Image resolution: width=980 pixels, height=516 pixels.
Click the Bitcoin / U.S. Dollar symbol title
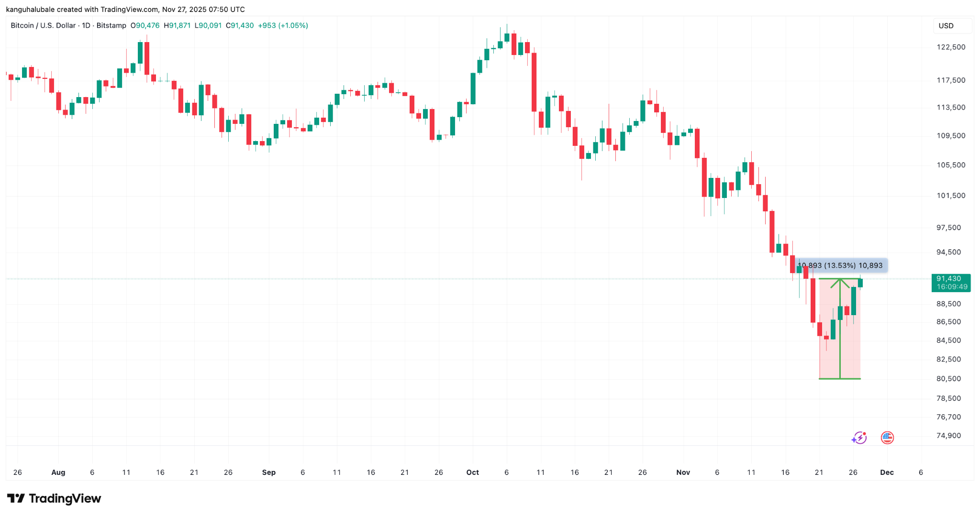(x=43, y=25)
